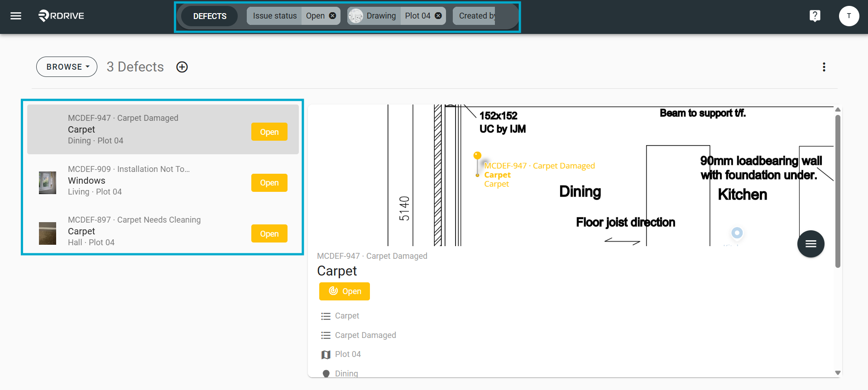Click the drawing thumbnail in Drawing filter

pos(356,16)
